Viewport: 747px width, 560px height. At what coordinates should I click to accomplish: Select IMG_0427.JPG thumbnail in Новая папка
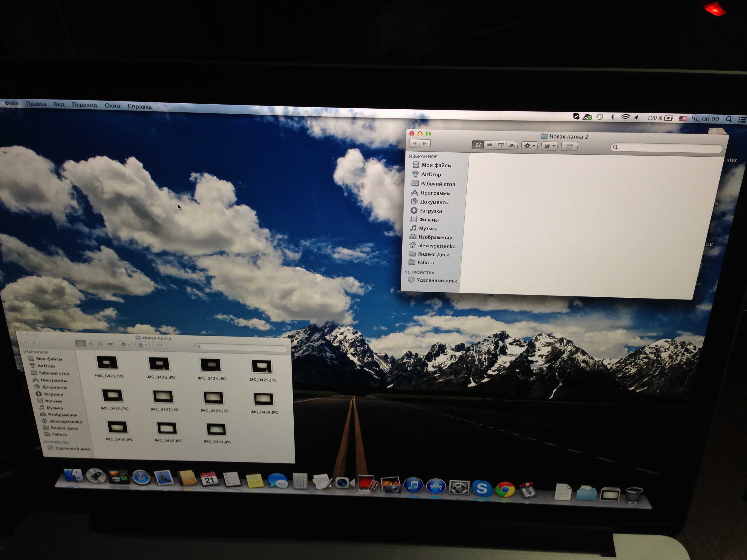(x=163, y=397)
